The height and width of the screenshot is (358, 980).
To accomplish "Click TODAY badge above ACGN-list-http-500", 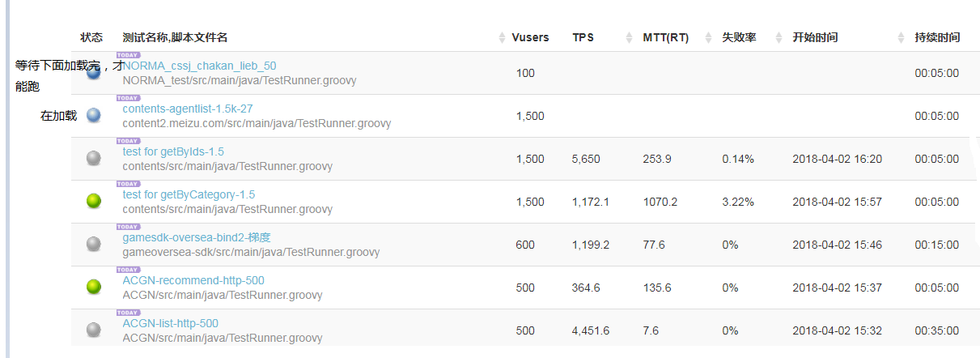I will (x=128, y=312).
